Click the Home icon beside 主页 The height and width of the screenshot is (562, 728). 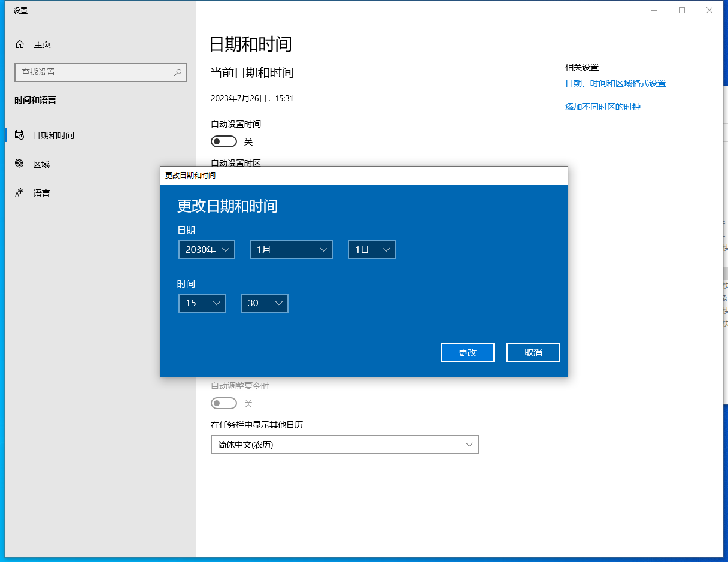click(x=20, y=44)
